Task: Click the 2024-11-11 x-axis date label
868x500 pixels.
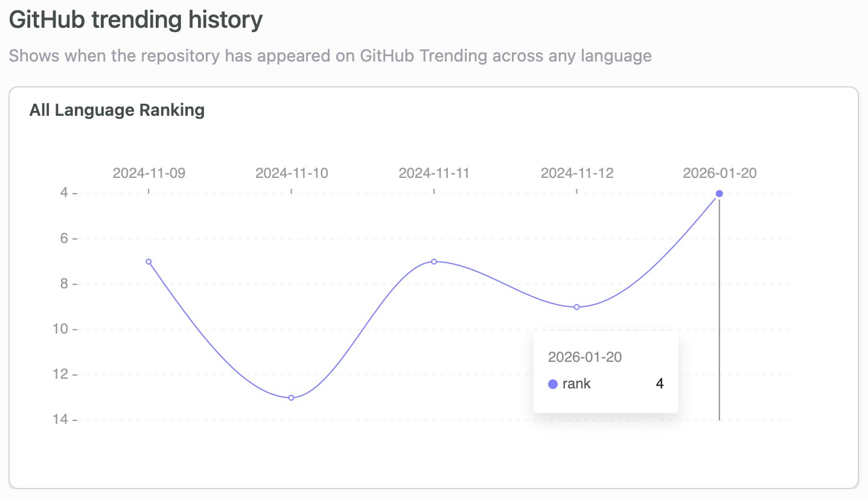Action: tap(434, 173)
